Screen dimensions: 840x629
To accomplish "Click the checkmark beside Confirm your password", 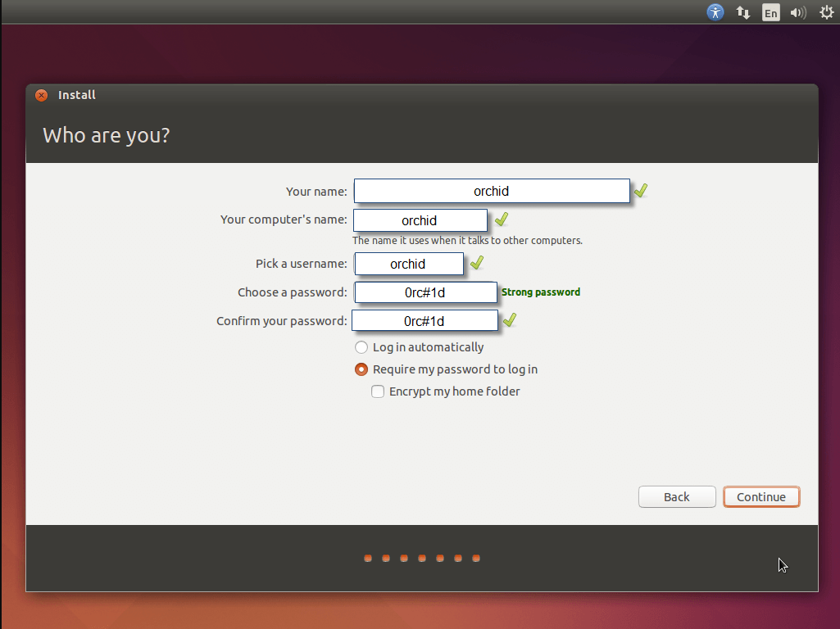I will point(510,320).
